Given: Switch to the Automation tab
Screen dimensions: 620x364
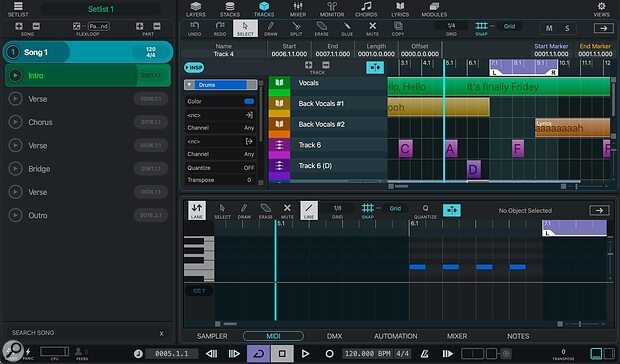Looking at the screenshot, I should coord(395,336).
